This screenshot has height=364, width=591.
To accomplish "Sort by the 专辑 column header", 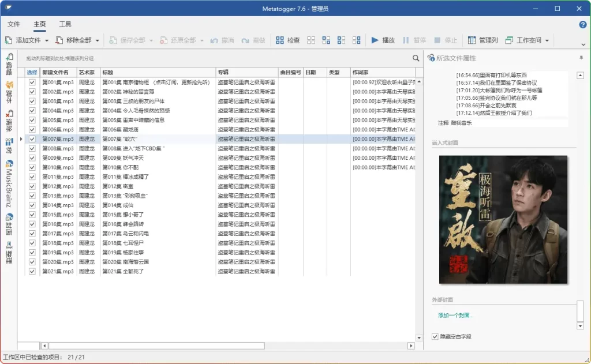I will 247,72.
